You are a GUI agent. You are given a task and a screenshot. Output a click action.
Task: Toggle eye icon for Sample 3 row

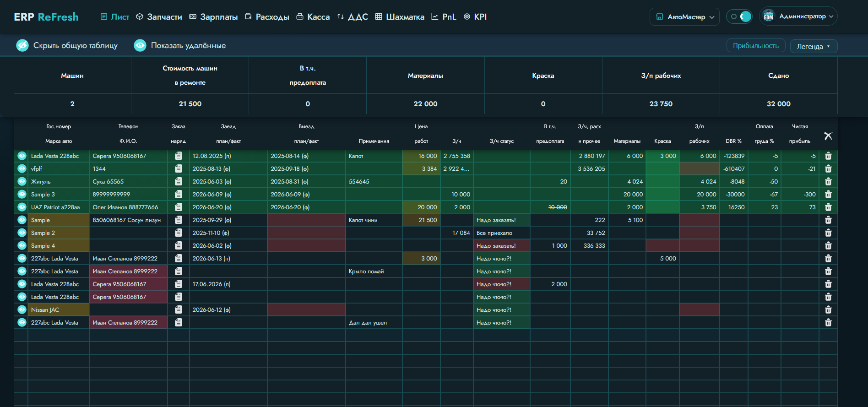click(22, 195)
